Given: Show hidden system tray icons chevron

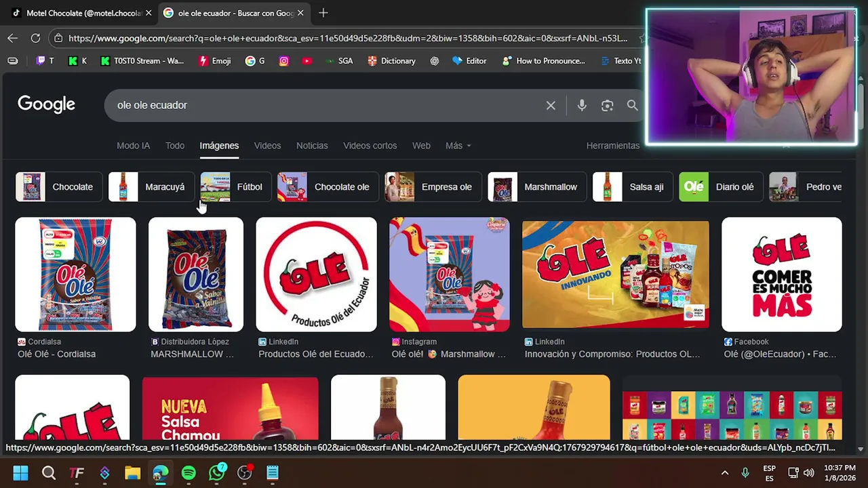Looking at the screenshot, I should point(725,472).
